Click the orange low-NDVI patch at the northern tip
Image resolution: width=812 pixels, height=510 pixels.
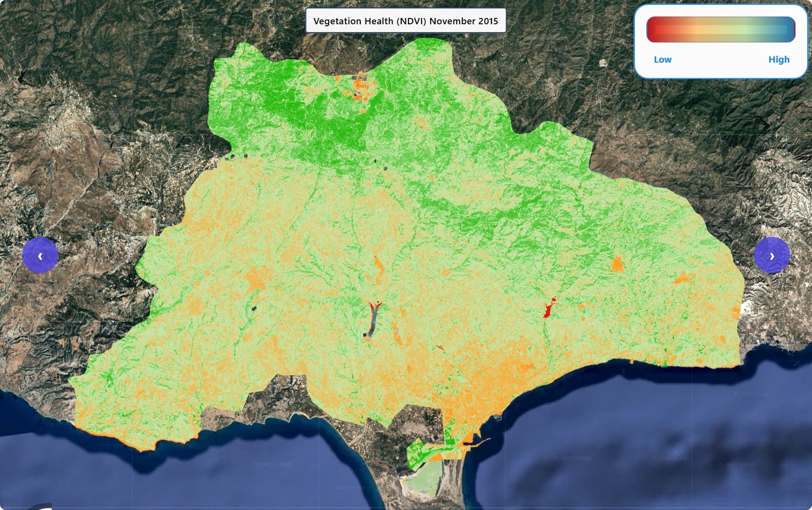coord(361,87)
